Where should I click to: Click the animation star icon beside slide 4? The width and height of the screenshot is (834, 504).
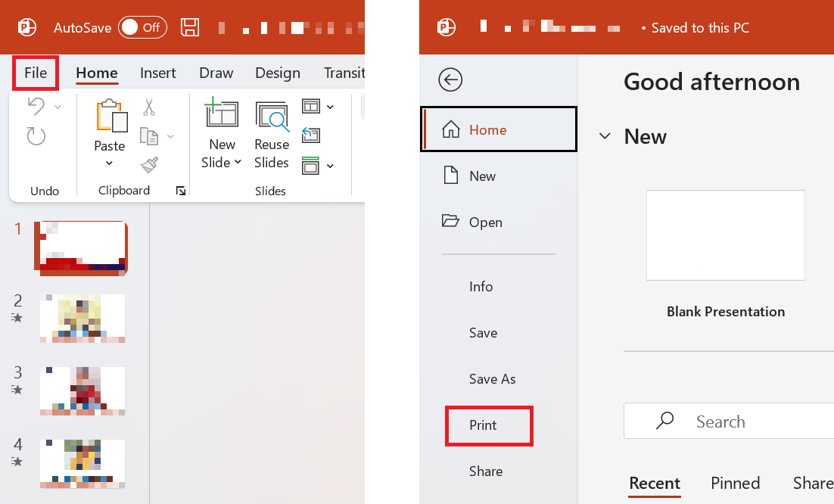pyautogui.click(x=17, y=462)
